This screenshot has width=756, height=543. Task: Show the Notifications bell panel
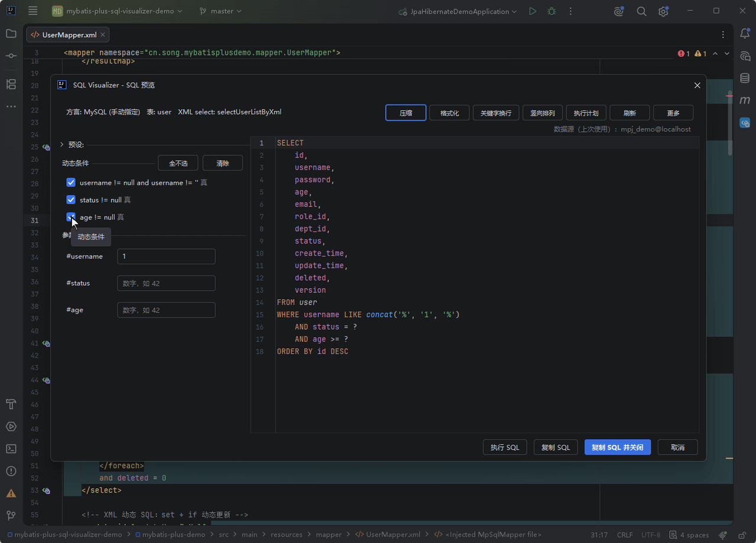[745, 34]
